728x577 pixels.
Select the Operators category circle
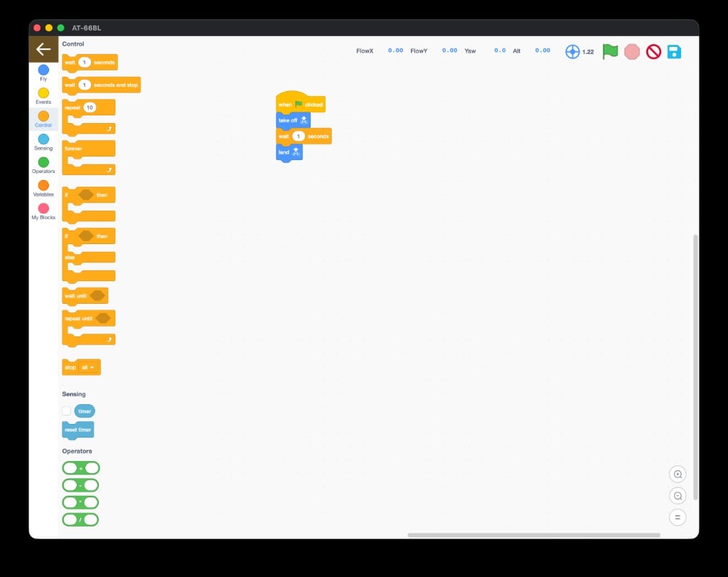click(43, 162)
